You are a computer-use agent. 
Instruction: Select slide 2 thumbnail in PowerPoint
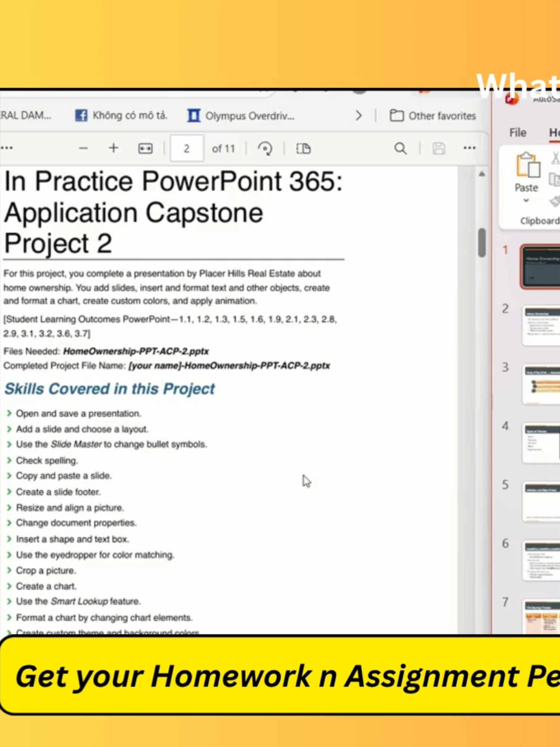point(542,325)
